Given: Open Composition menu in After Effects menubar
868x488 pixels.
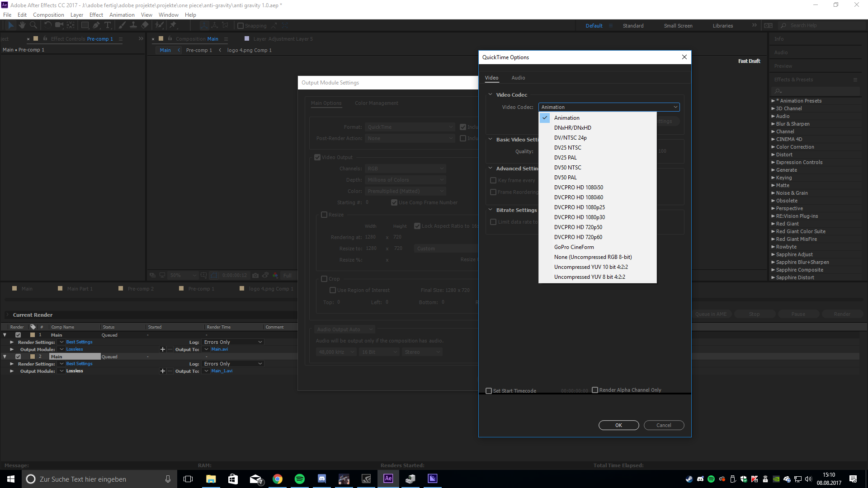Looking at the screenshot, I should pyautogui.click(x=49, y=14).
